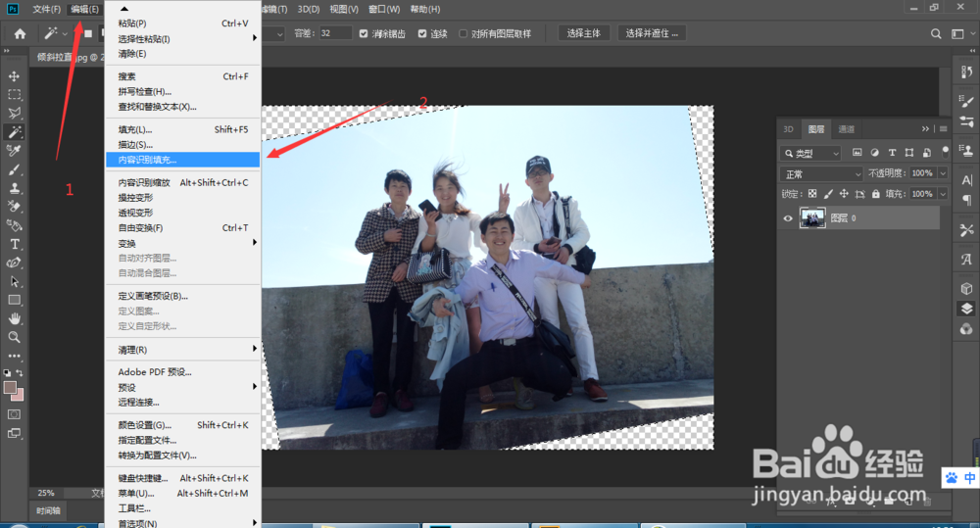This screenshot has width=980, height=528.
Task: Lock all with padlock icon
Action: (875, 194)
